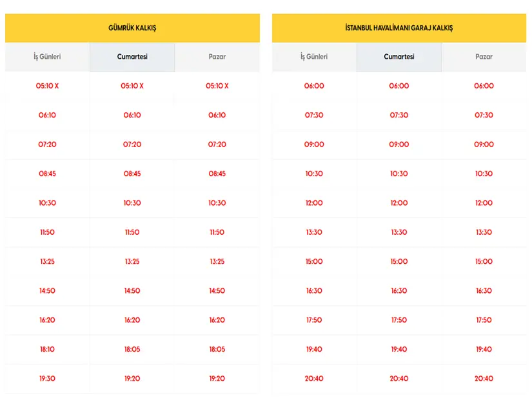Click 19:30 weekday Gümrük departure
Screen dimensions: 532x400
[47, 379]
